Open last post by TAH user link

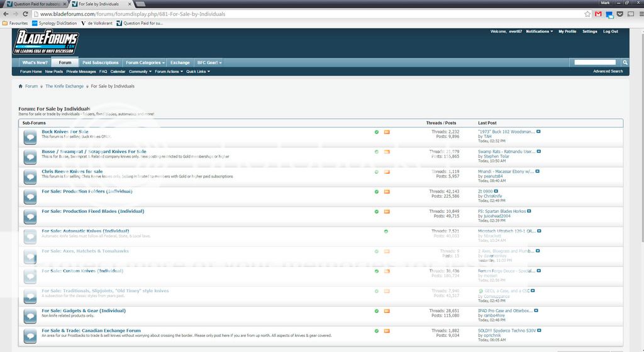(487, 137)
